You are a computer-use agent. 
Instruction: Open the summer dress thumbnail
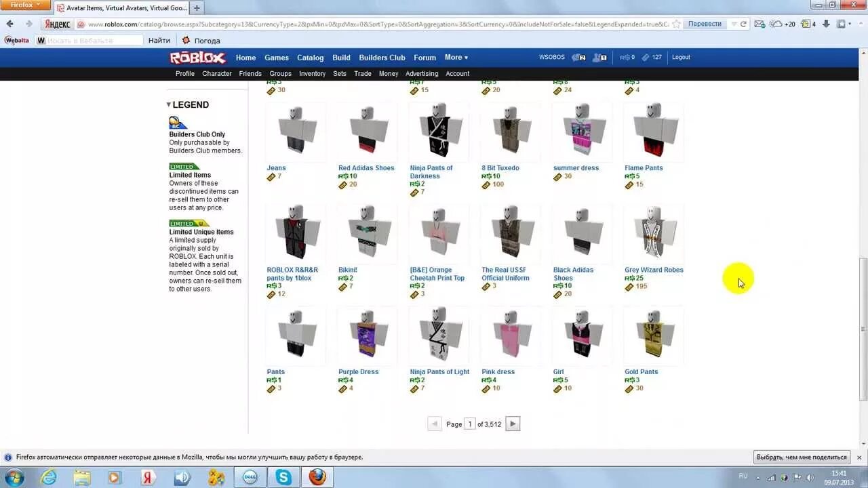coord(582,132)
